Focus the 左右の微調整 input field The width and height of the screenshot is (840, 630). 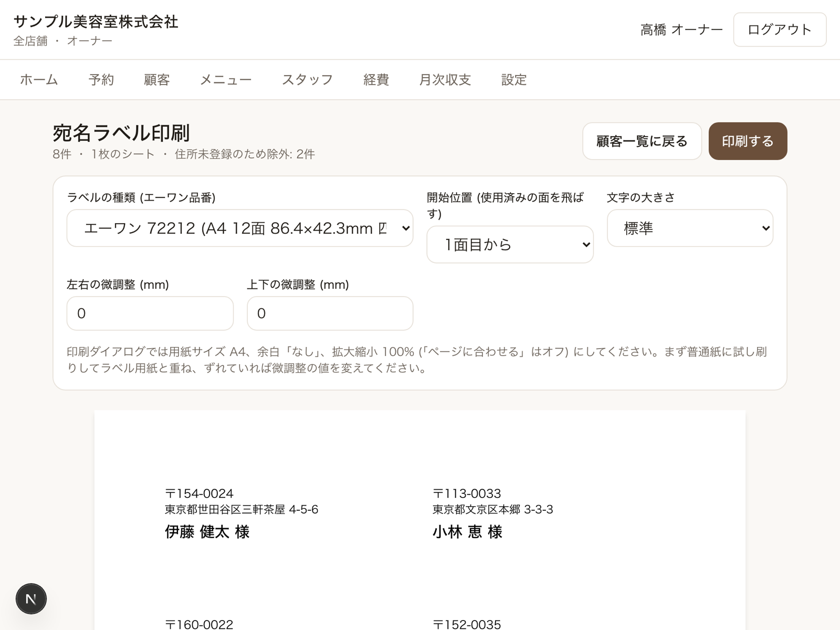click(150, 313)
